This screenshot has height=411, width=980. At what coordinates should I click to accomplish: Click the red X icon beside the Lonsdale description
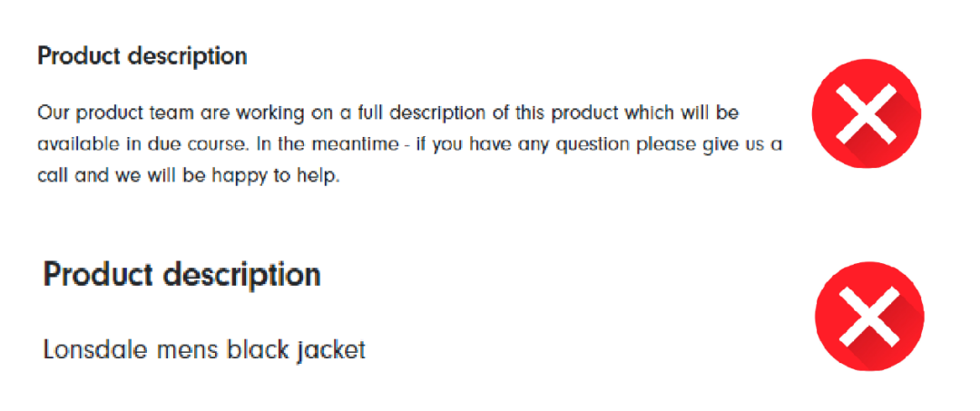[x=868, y=317]
